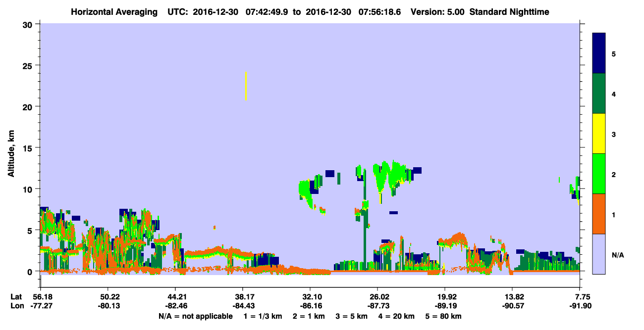This screenshot has height=330, width=644.
Task: Click the thin yellow vertical streak near 22 km
Action: coord(246,86)
